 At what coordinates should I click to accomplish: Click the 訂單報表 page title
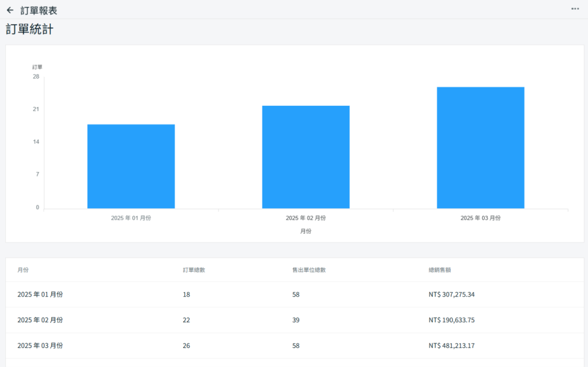coord(38,10)
